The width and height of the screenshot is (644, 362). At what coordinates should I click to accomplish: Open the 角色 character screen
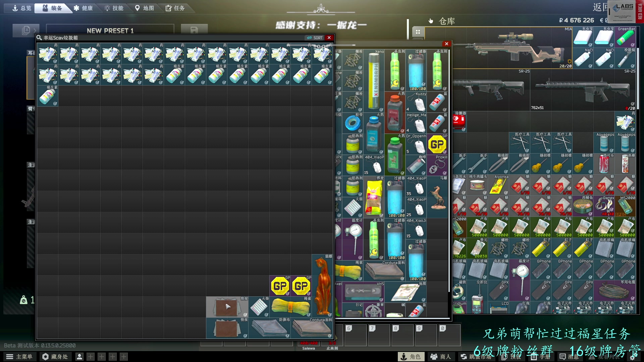[411, 357]
